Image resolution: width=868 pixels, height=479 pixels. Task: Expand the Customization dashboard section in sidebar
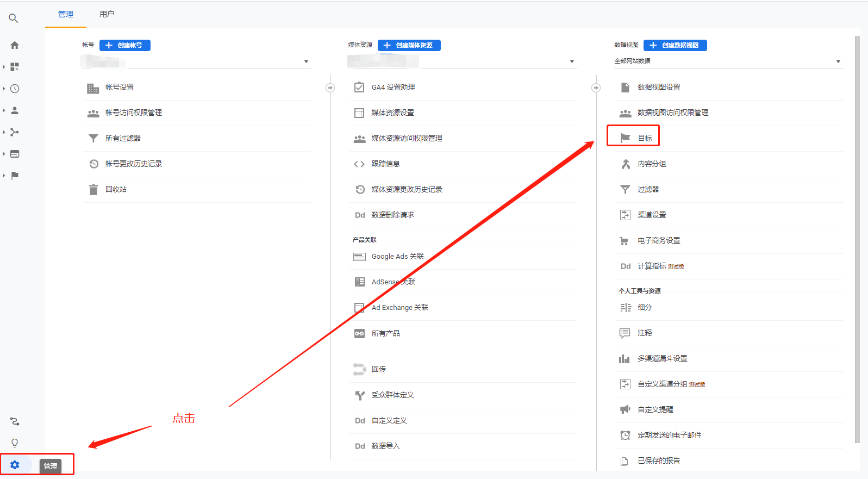coord(15,67)
